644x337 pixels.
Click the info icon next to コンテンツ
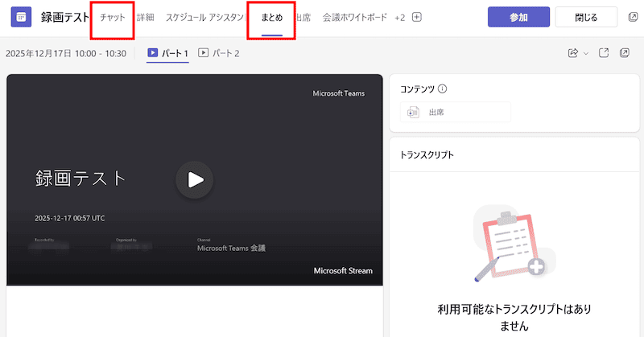coord(442,89)
